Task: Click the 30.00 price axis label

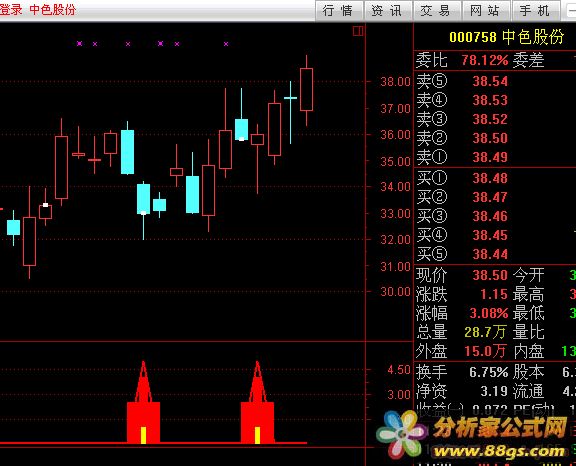Action: tap(395, 292)
